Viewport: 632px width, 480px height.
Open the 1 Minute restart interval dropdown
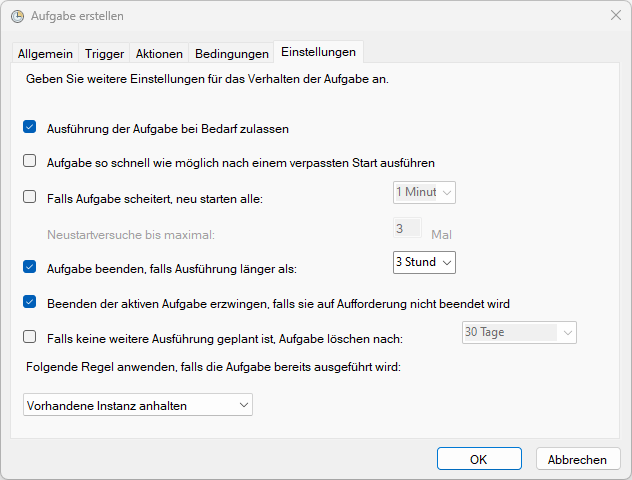point(424,193)
